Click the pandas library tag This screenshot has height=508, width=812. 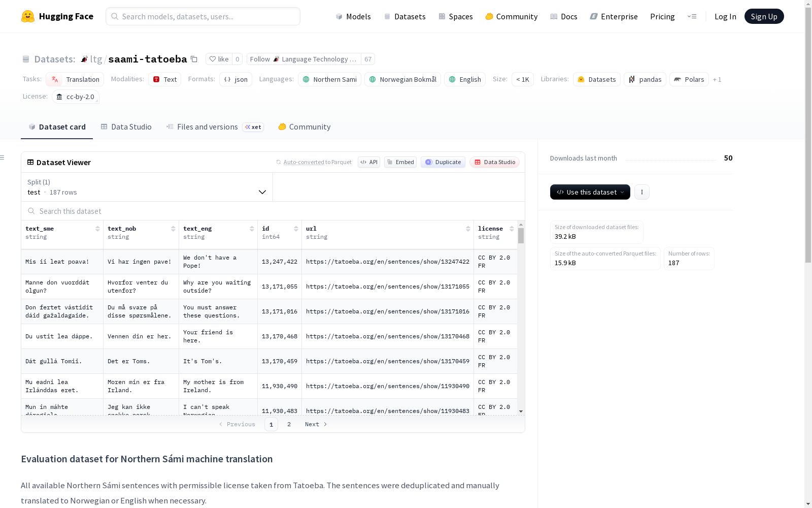[x=645, y=79]
